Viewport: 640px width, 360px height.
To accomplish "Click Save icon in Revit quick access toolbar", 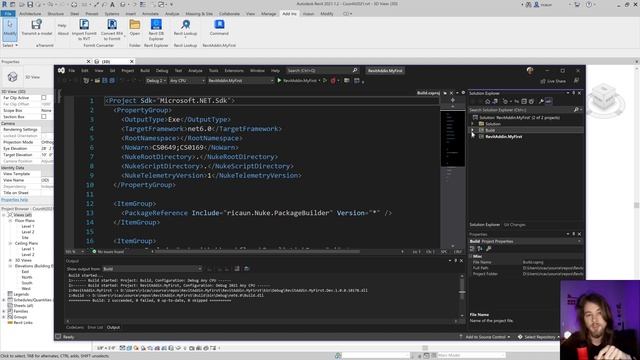I will pyautogui.click(x=30, y=4).
